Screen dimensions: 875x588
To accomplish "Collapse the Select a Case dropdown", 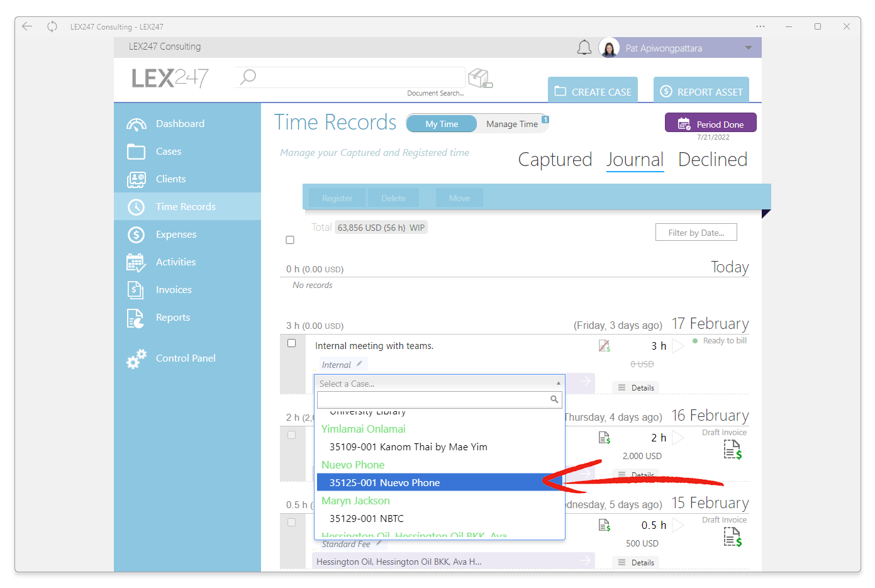I will click(x=558, y=383).
